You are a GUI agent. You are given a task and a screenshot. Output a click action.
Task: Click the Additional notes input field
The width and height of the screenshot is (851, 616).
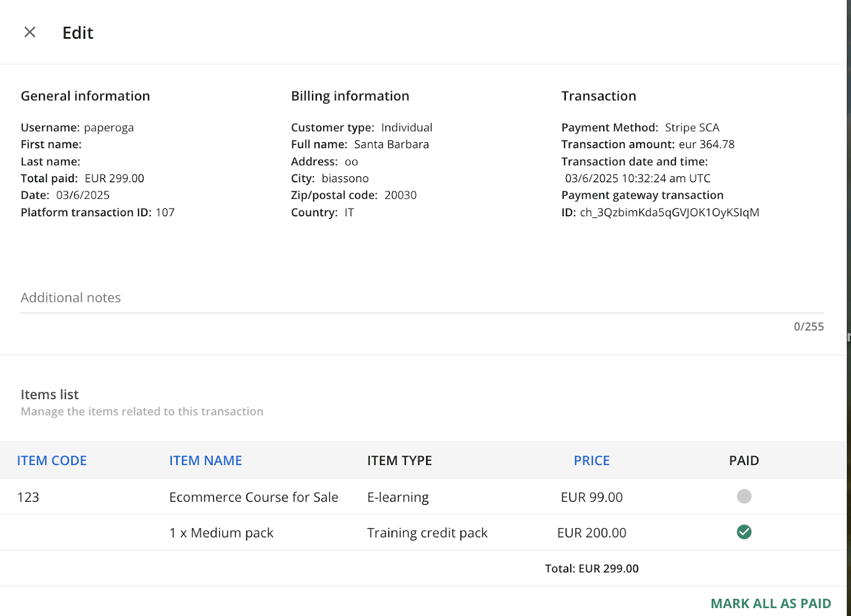[x=422, y=298]
